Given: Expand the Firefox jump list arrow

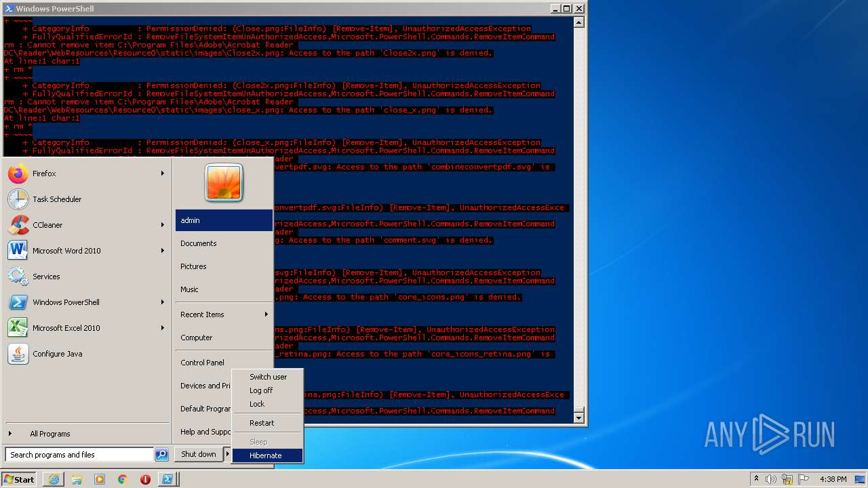Looking at the screenshot, I should click(x=163, y=174).
